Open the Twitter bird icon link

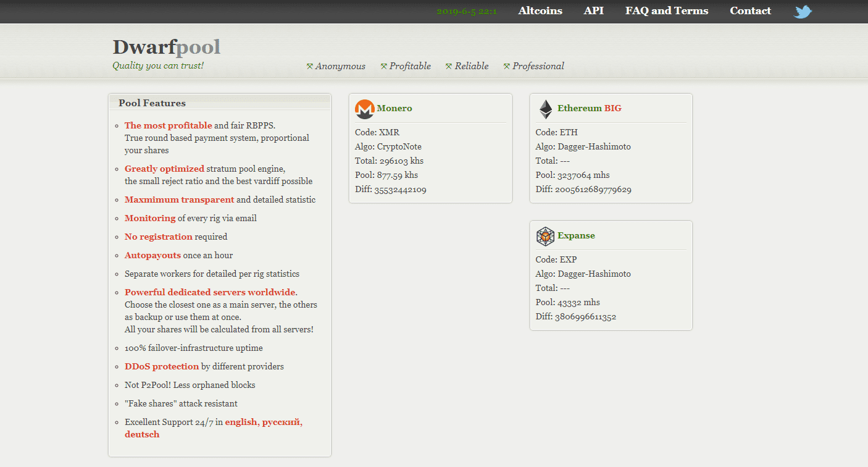point(803,11)
